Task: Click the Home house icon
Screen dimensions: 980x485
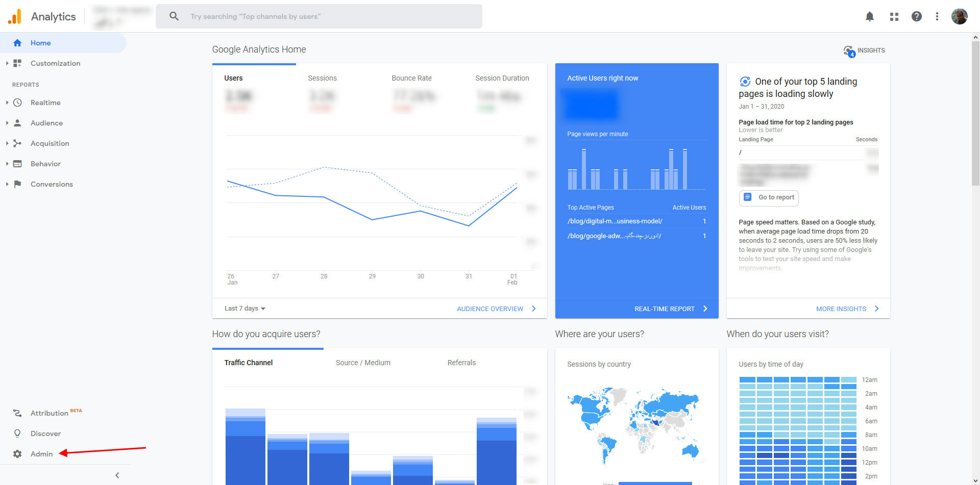Action: click(x=17, y=43)
